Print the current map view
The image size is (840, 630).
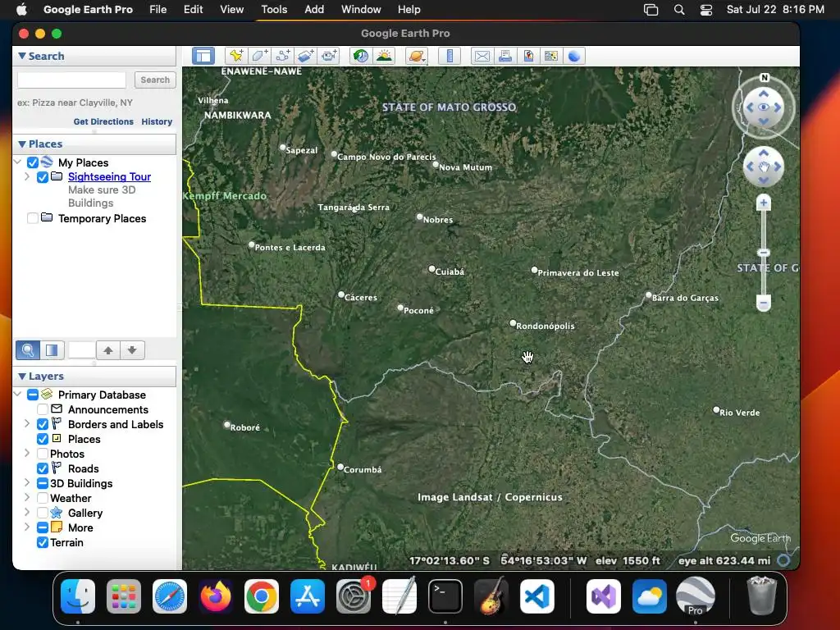click(505, 56)
